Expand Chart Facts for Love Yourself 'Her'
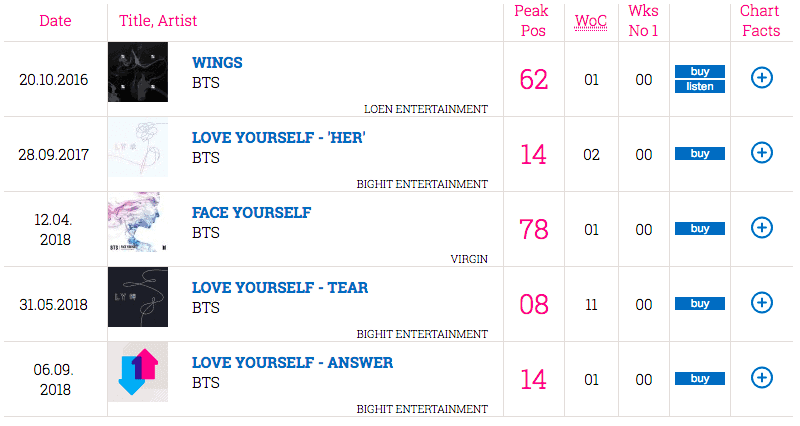Image resolution: width=800 pixels, height=426 pixels. 761,153
